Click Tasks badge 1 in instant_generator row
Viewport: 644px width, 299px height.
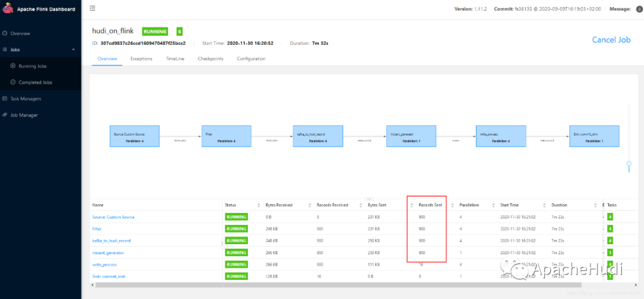(611, 252)
